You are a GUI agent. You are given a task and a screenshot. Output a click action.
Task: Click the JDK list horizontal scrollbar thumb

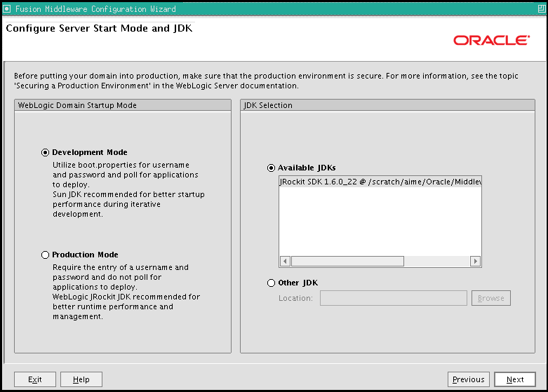(347, 261)
